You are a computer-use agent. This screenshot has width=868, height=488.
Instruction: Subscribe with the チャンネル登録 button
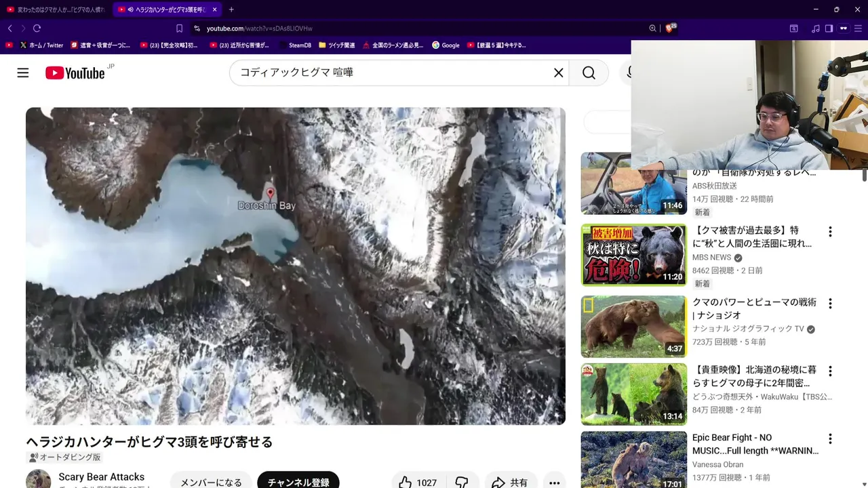click(x=298, y=482)
